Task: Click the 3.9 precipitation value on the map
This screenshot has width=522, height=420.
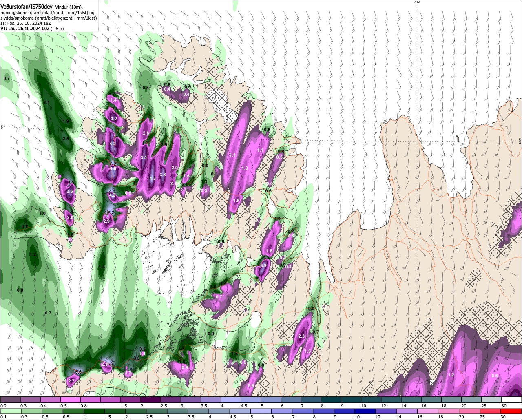Action: click(263, 265)
